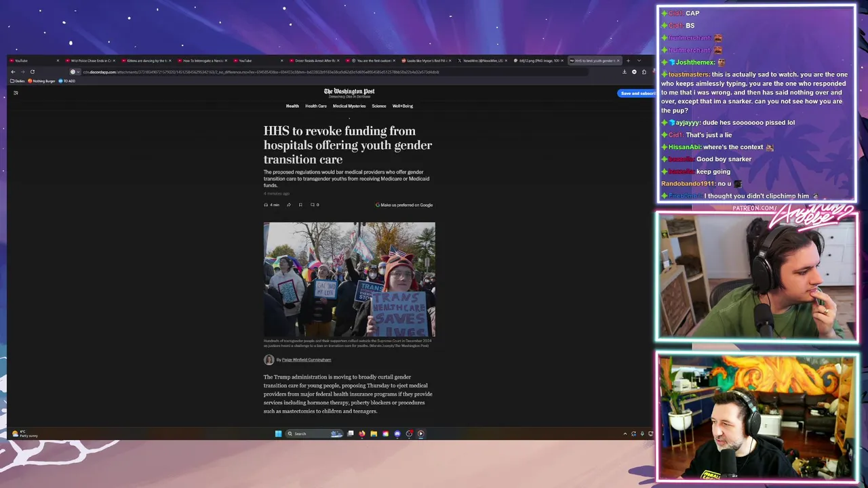Click the audio icon in system tray

point(642,434)
